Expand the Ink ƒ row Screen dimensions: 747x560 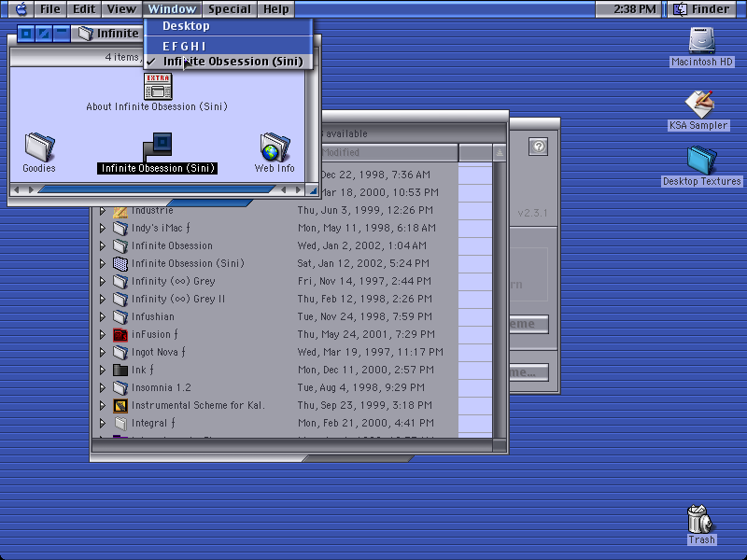103,370
